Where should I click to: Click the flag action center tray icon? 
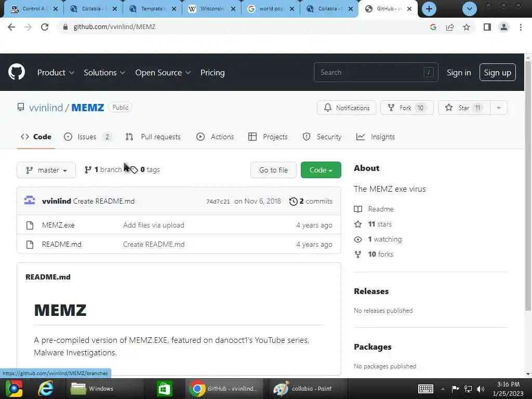pyautogui.click(x=455, y=389)
